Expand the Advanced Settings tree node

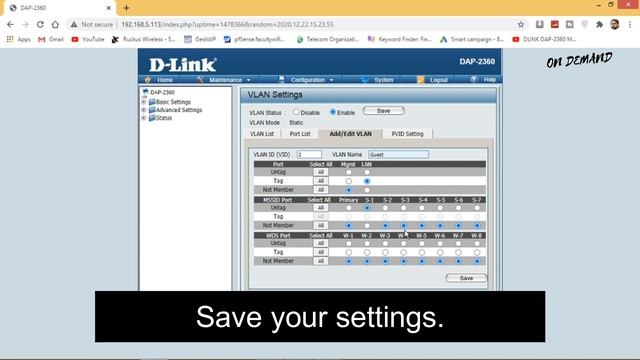point(144,110)
